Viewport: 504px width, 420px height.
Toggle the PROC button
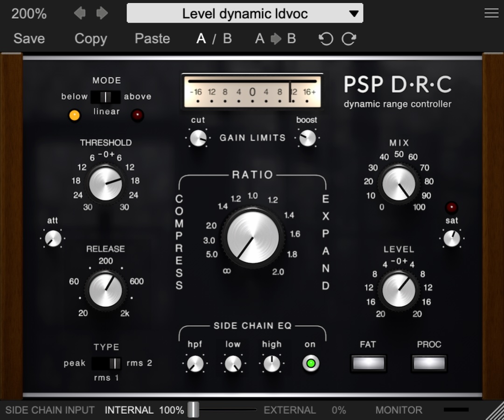pos(429,363)
